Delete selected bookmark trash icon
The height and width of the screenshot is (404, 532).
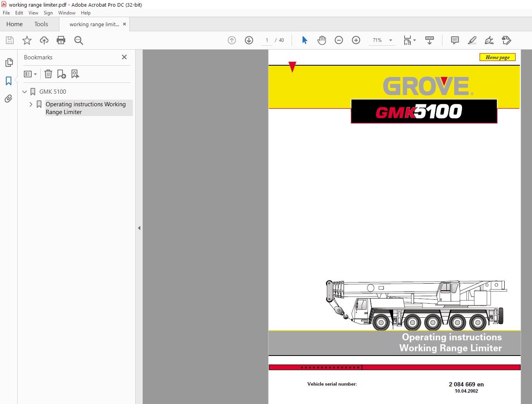48,74
